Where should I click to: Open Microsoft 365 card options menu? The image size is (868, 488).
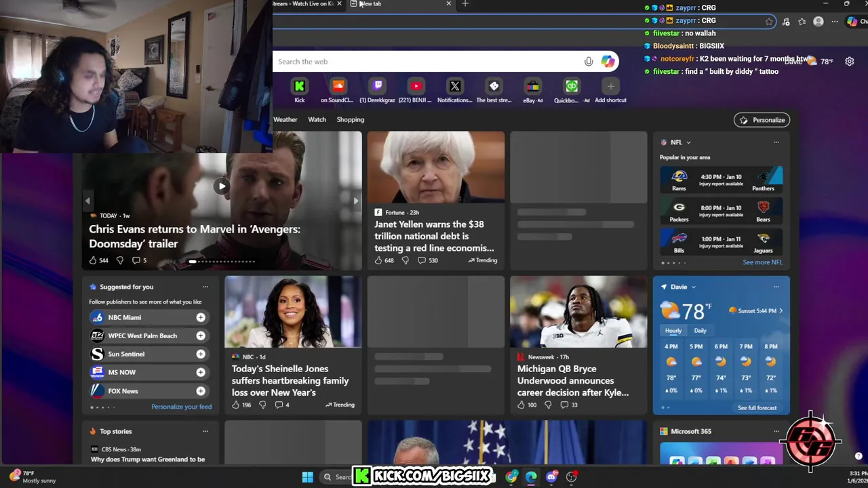[776, 431]
